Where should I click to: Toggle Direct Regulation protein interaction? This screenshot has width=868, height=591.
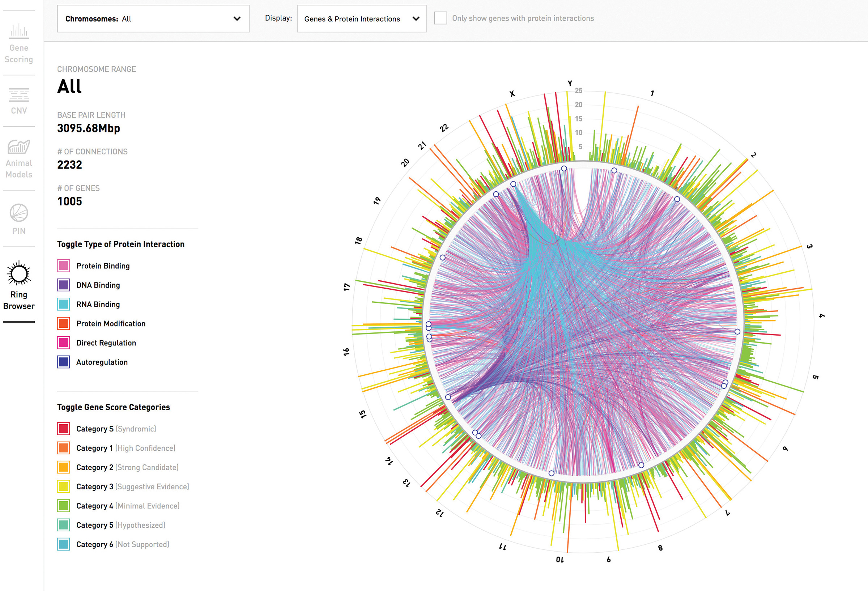(64, 343)
